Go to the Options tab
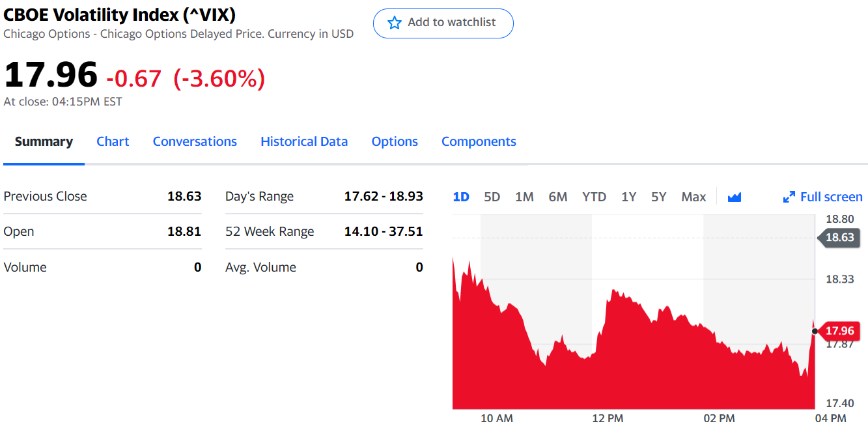 click(395, 141)
